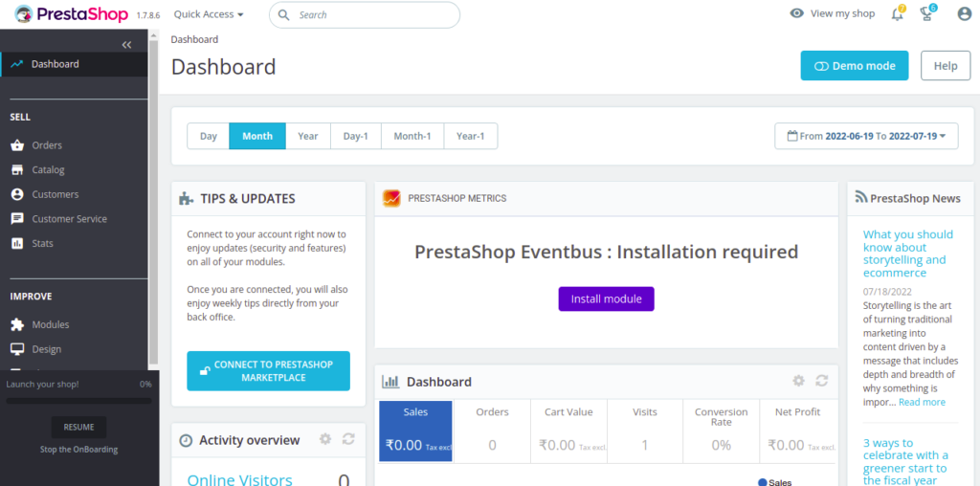The image size is (980, 486).
Task: Open storytelling and ecommerce news article
Action: tap(908, 254)
